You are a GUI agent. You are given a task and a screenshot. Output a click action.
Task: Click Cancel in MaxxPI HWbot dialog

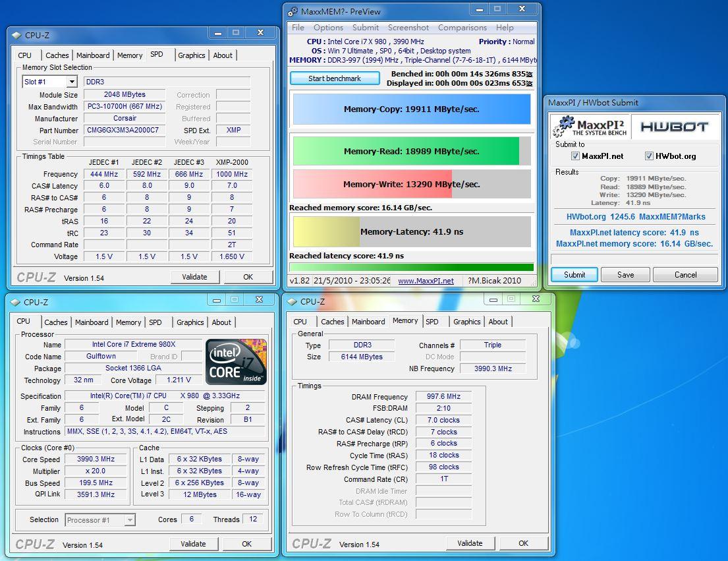click(685, 274)
